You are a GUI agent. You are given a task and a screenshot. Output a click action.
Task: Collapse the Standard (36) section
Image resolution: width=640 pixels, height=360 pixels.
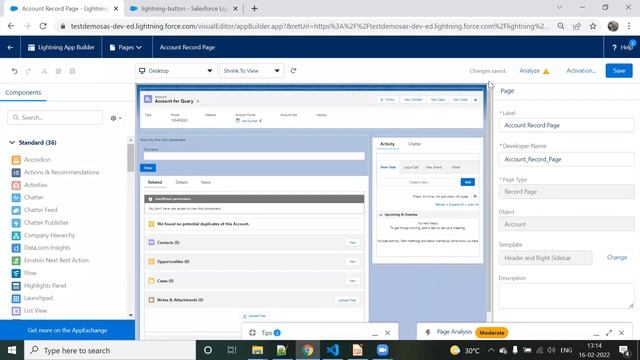click(x=12, y=142)
